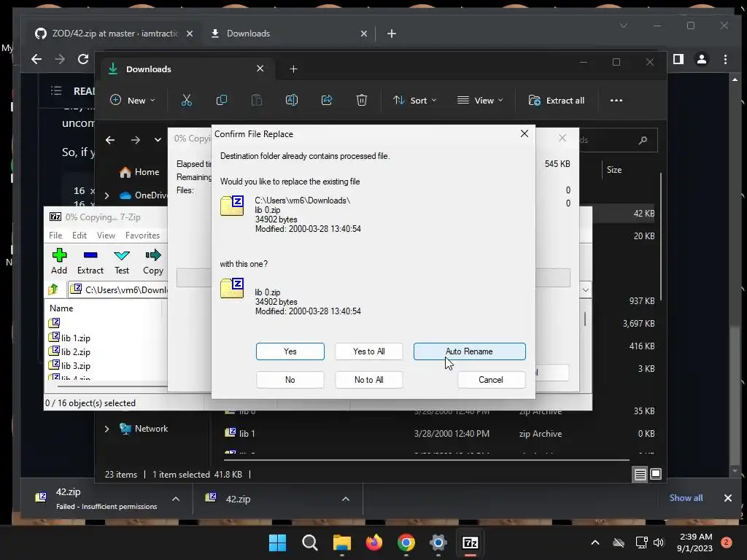This screenshot has height=560, width=747.
Task: Expand the Network tree node
Action: pyautogui.click(x=107, y=429)
